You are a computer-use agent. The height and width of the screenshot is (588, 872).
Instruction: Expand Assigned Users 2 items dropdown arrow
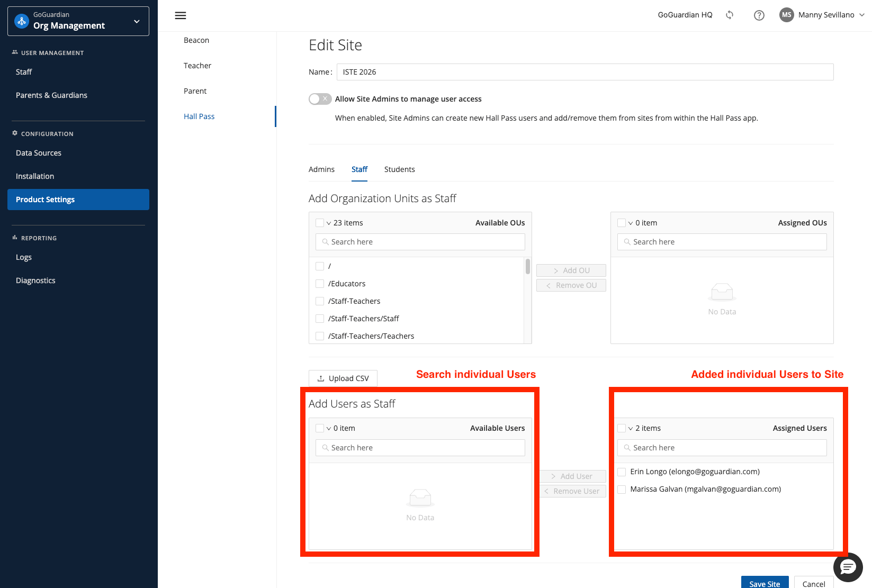(x=631, y=429)
